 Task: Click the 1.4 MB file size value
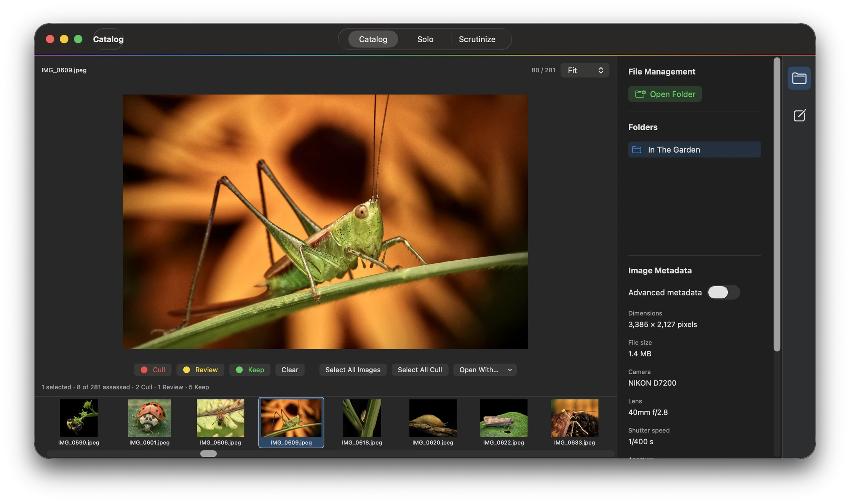639,354
